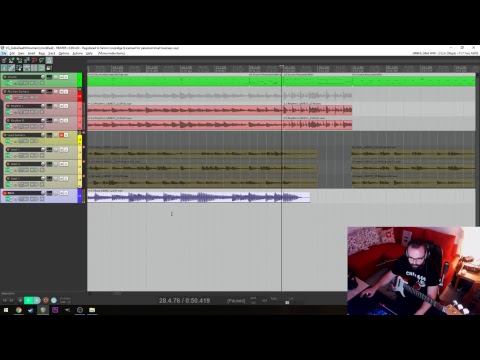Open envelope button on the Bass track
Viewport: 480px width, 360px height.
(x=24, y=199)
